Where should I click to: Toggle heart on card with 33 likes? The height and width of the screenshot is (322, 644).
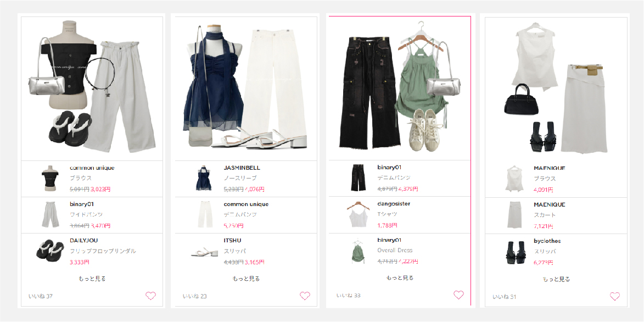pos(458,295)
